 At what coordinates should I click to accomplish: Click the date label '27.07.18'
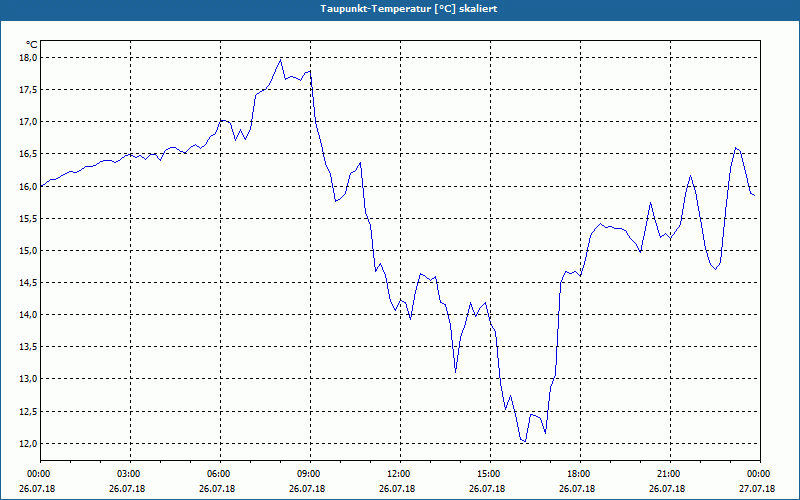[x=757, y=489]
